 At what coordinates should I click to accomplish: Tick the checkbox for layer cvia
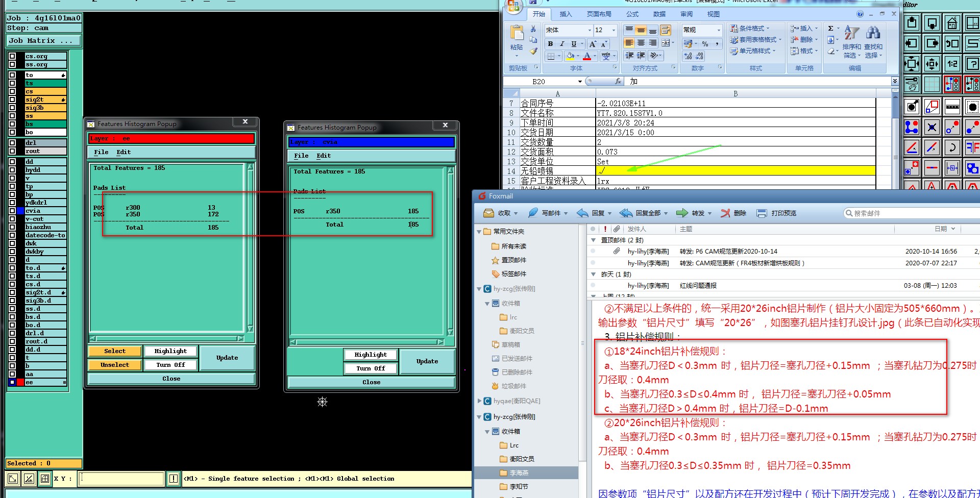[12, 211]
